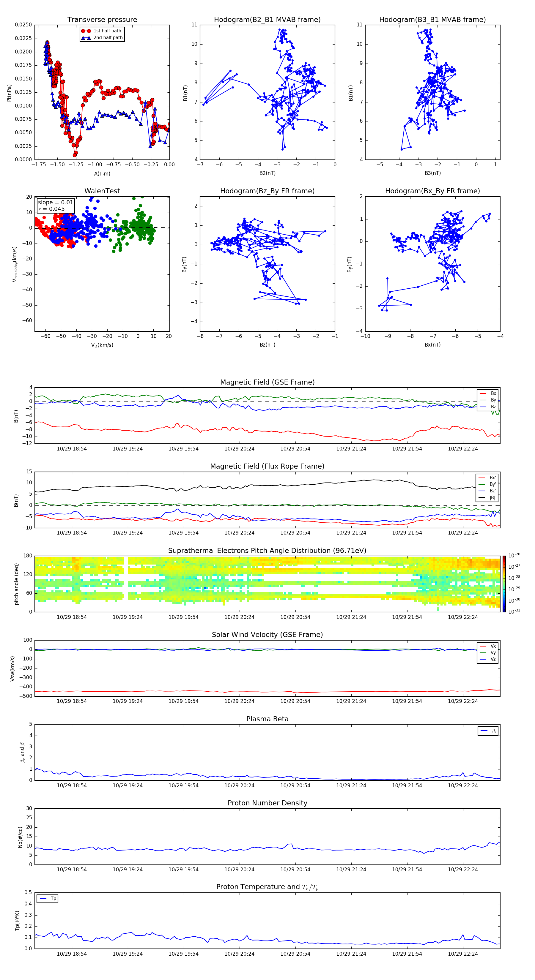Viewport: 535px width, 980px height.
Task: Click the 'WalenTest' plot title
Action: click(102, 191)
